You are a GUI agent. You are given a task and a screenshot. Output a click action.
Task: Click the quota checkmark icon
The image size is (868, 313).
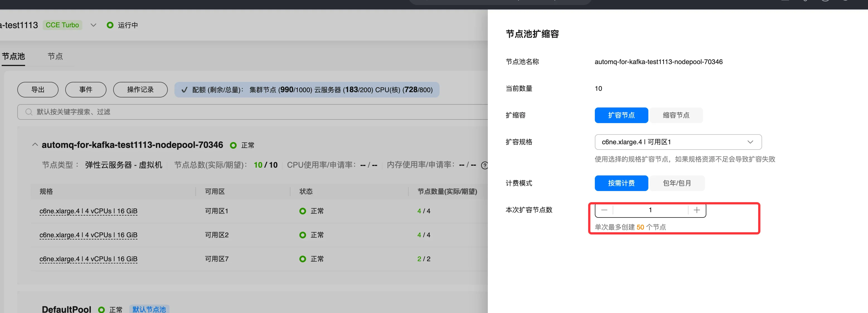pyautogui.click(x=184, y=90)
